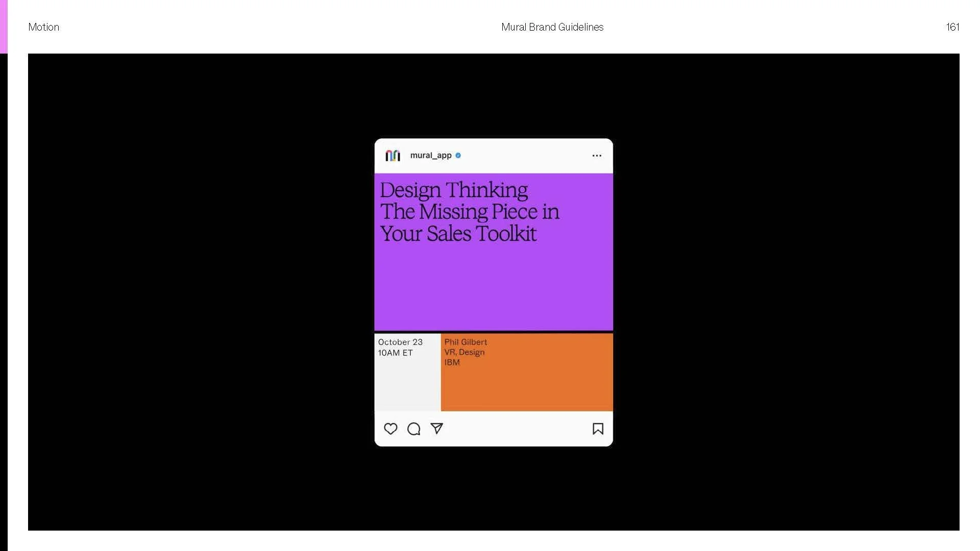Click the page number 161
Screen dimensions: 980x551
[952, 27]
